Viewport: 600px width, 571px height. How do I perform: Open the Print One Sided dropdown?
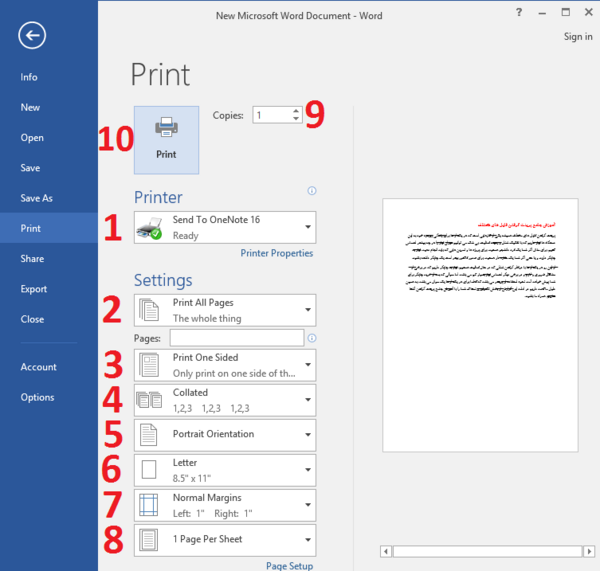[225, 365]
